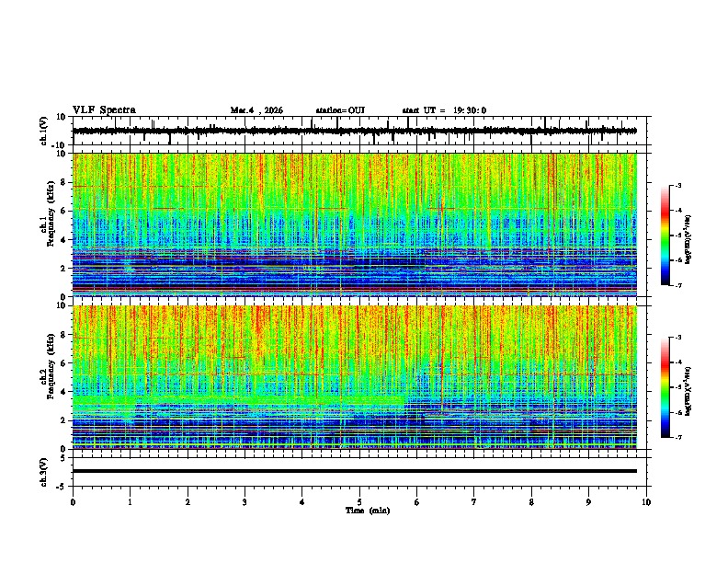Click the time axis tick label "10"

646,502
